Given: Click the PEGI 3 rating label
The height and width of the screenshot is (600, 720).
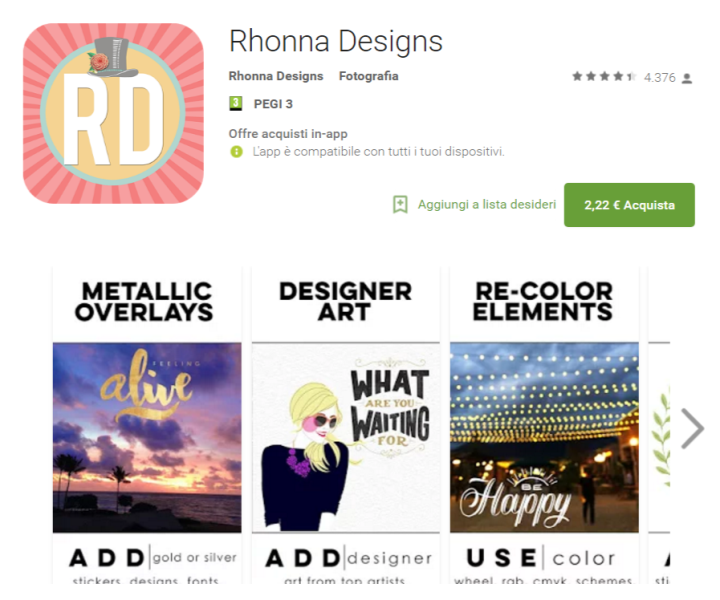Looking at the screenshot, I should (x=273, y=104).
